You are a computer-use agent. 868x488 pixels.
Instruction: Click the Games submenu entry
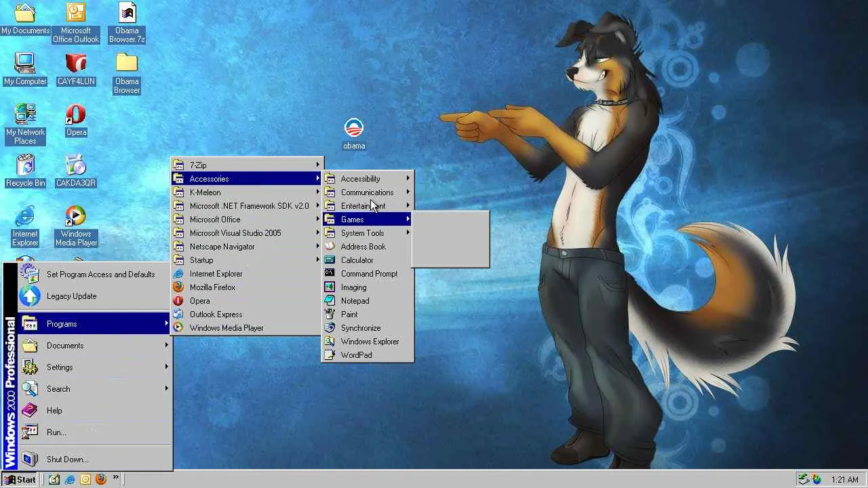click(x=368, y=220)
